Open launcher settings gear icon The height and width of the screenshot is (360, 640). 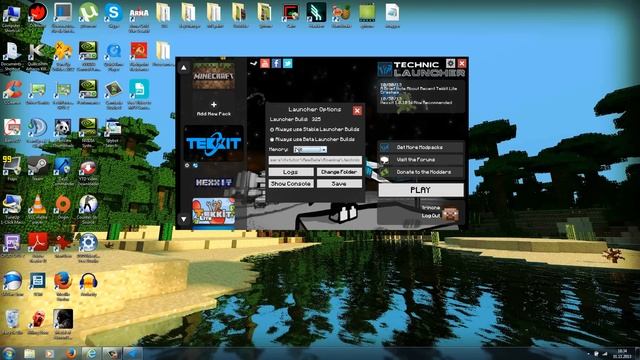450,63
